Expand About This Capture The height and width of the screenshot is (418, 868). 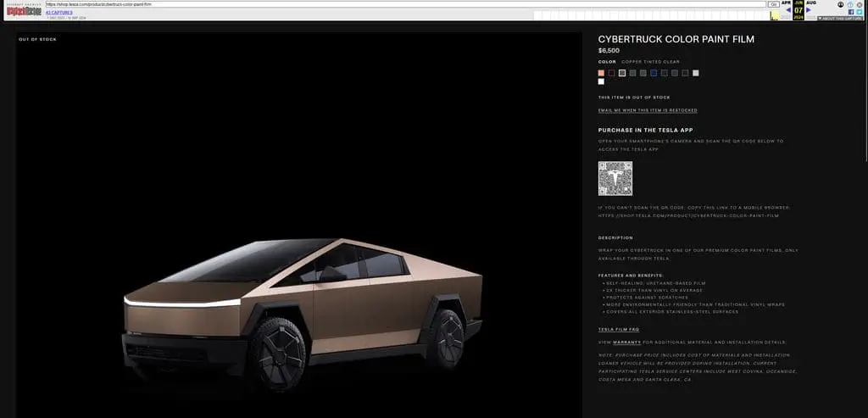point(842,19)
